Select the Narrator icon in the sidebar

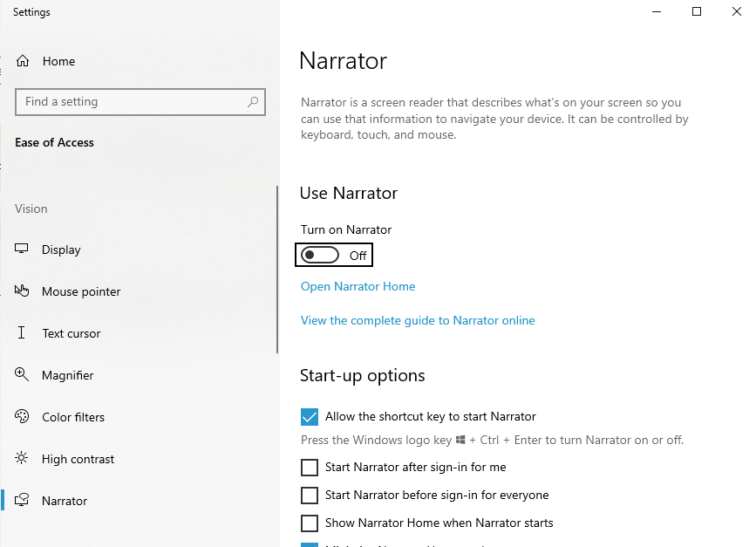(x=21, y=501)
